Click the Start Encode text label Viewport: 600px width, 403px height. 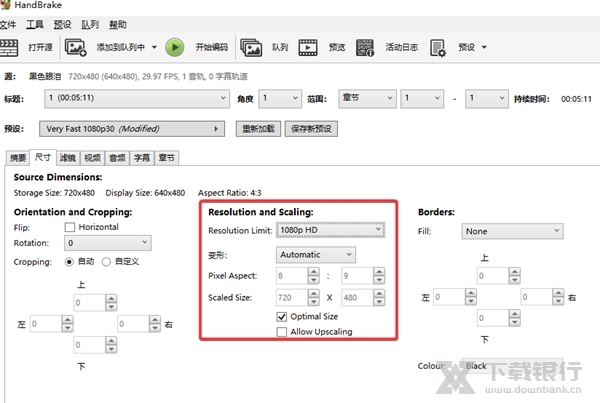coord(212,47)
